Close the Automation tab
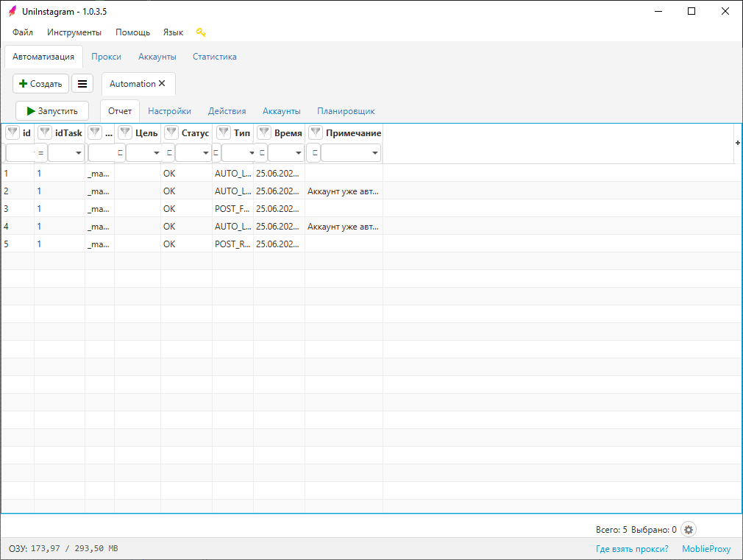The image size is (743, 560). click(162, 84)
